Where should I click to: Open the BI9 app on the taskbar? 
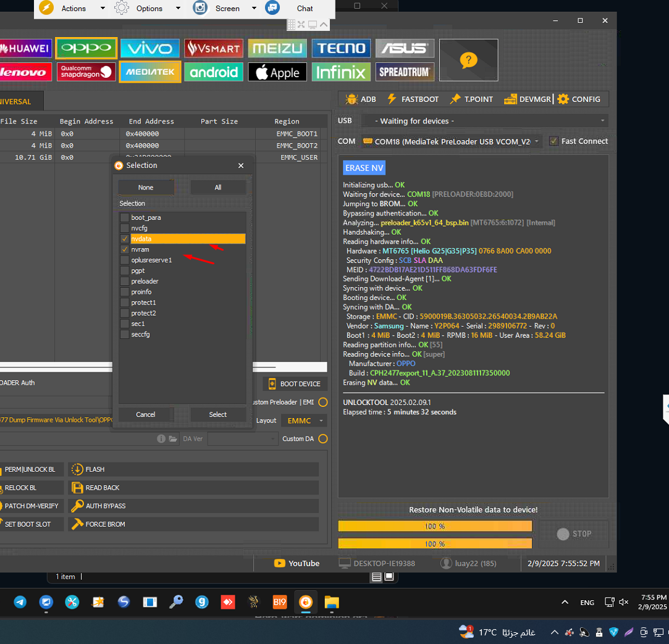point(280,602)
